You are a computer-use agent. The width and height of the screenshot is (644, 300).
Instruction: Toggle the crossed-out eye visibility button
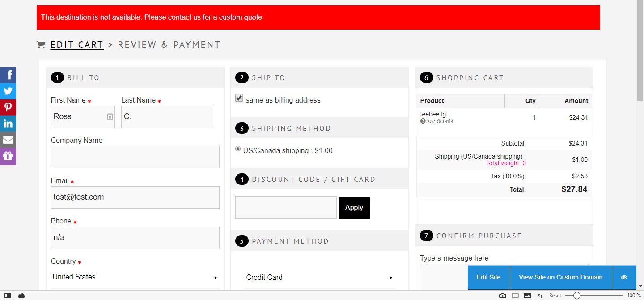click(x=624, y=277)
